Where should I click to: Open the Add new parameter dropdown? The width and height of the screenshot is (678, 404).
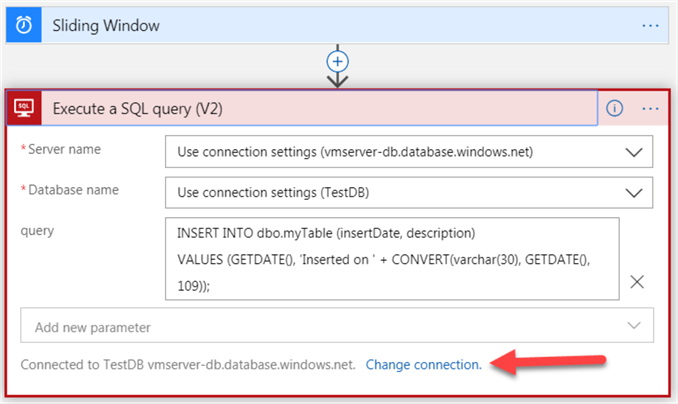[633, 326]
